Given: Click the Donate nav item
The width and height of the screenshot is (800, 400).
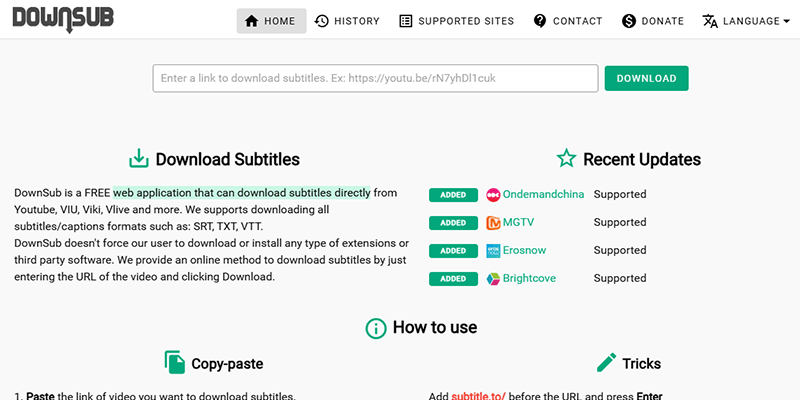Looking at the screenshot, I should 652,21.
